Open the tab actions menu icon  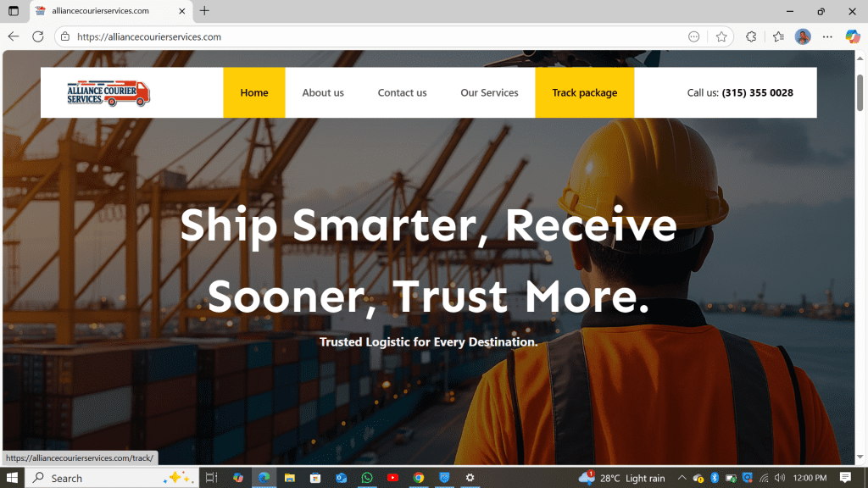(x=14, y=10)
